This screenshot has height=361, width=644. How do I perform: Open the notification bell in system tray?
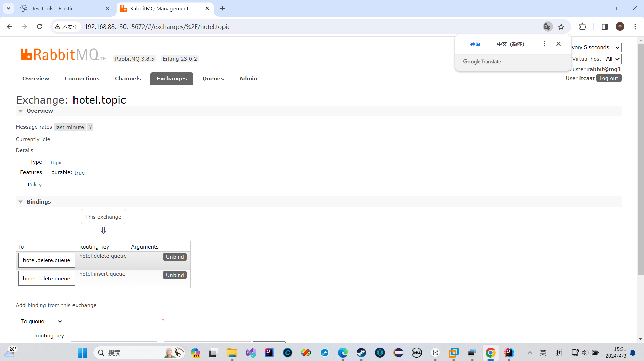[x=633, y=353]
